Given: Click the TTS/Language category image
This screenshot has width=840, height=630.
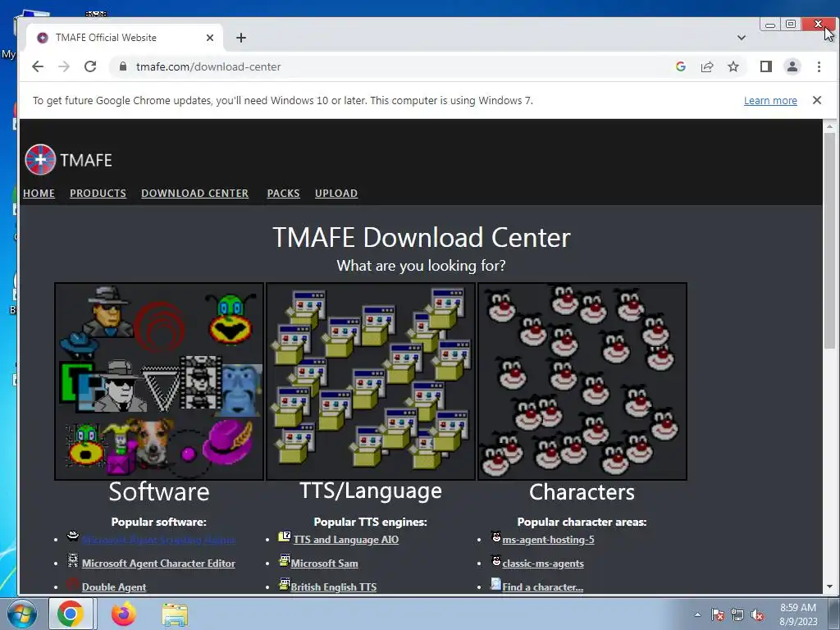Looking at the screenshot, I should pos(371,381).
